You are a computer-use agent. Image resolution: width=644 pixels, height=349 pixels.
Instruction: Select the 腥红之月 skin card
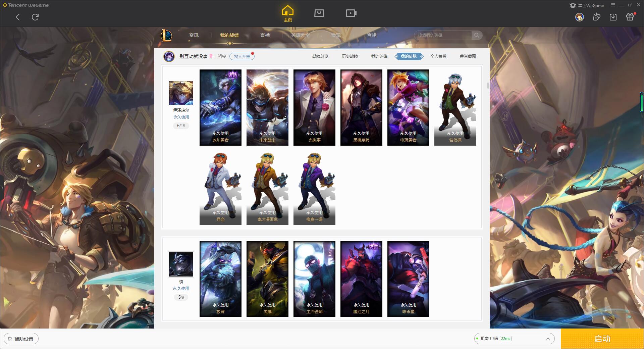coord(361,279)
